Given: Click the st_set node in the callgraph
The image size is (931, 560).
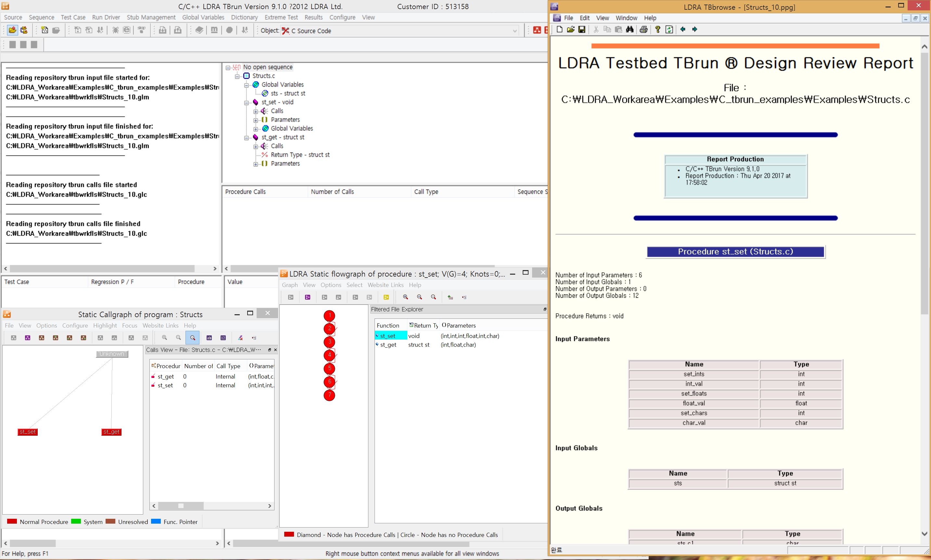Looking at the screenshot, I should coord(28,432).
